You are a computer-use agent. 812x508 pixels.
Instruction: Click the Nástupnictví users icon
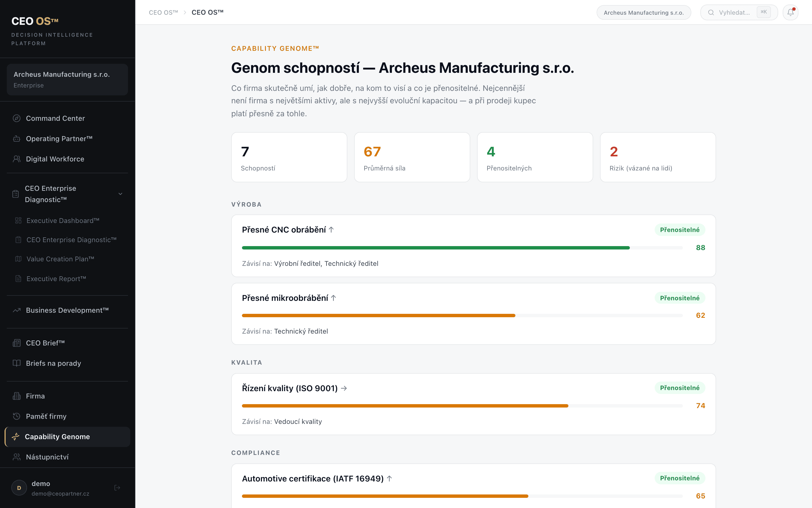(16, 457)
